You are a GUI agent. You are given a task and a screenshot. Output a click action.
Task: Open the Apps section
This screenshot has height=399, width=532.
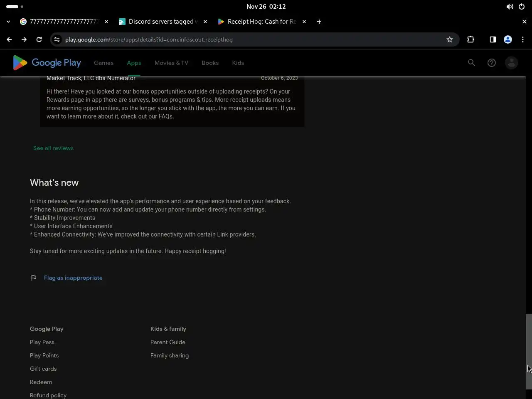pos(134,63)
